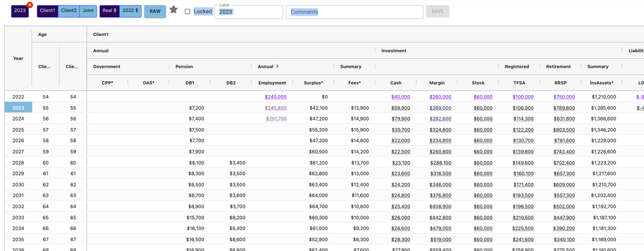Image resolution: width=644 pixels, height=251 pixels.
Task: Toggle the Locked checkbox
Action: tap(187, 12)
